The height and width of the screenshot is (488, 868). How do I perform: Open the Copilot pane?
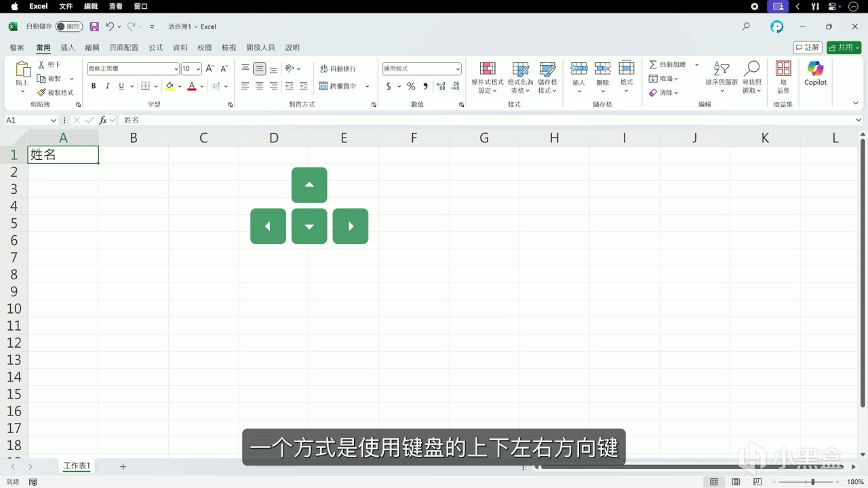tap(815, 73)
